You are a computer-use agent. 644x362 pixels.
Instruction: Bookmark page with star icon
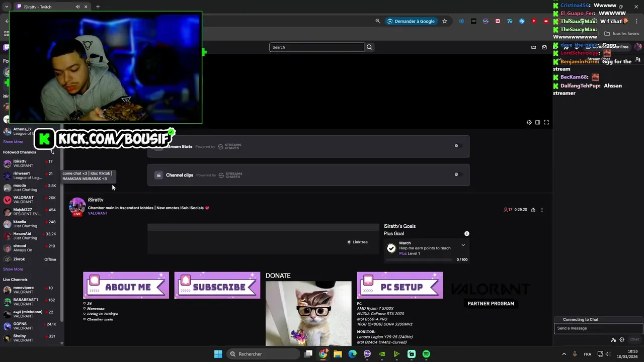[445, 21]
